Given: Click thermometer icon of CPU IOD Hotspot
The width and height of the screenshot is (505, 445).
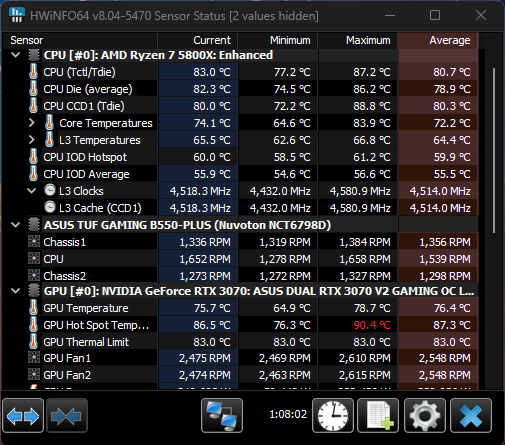Looking at the screenshot, I should [33, 157].
